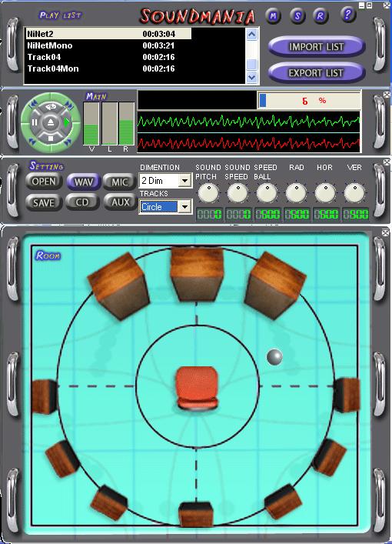392x544 pixels.
Task: Adjust the HOR knob
Action: [325, 192]
